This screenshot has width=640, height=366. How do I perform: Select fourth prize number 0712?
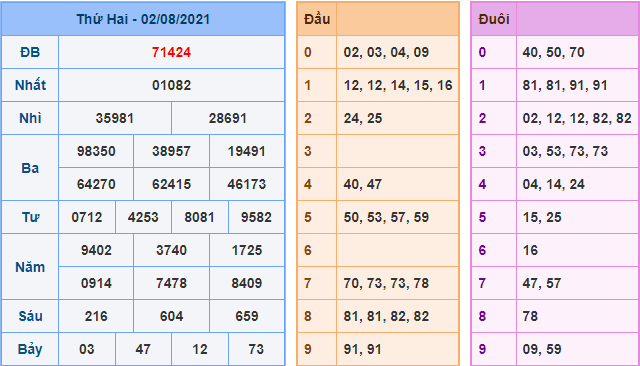(x=87, y=217)
